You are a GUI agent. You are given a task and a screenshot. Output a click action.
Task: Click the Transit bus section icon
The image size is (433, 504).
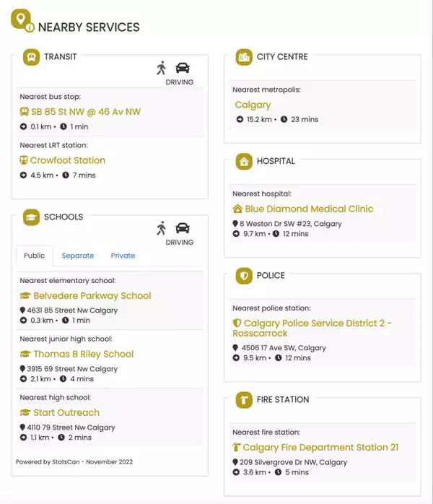click(x=31, y=57)
